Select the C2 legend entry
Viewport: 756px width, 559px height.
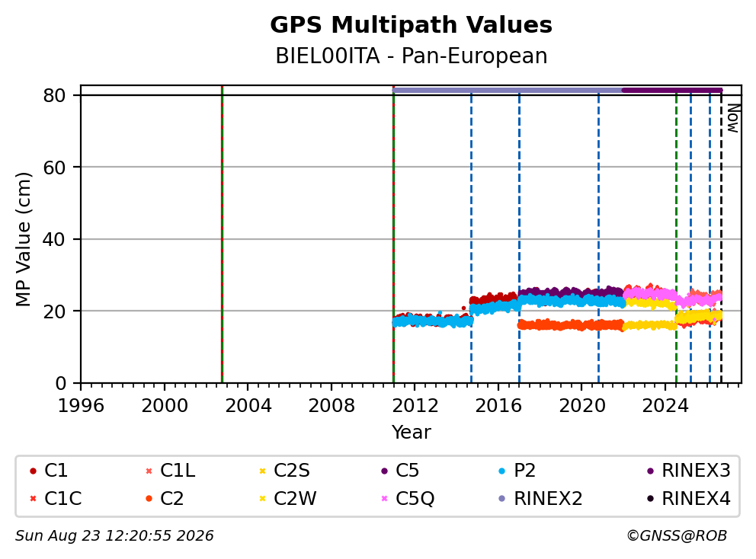(x=165, y=498)
